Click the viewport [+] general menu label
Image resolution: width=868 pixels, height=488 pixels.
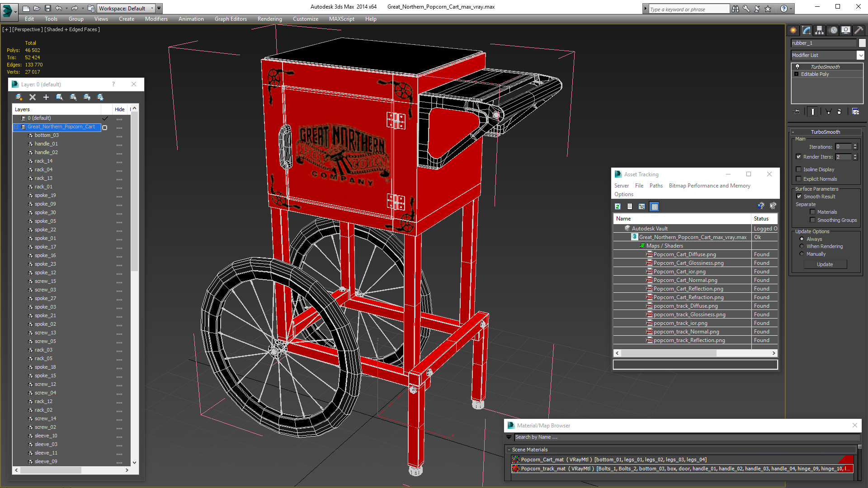[x=6, y=29]
